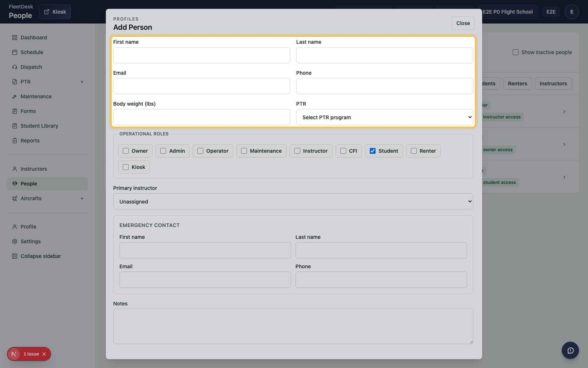Click the red N logo in issue badge
This screenshot has width=588, height=368.
point(14,354)
